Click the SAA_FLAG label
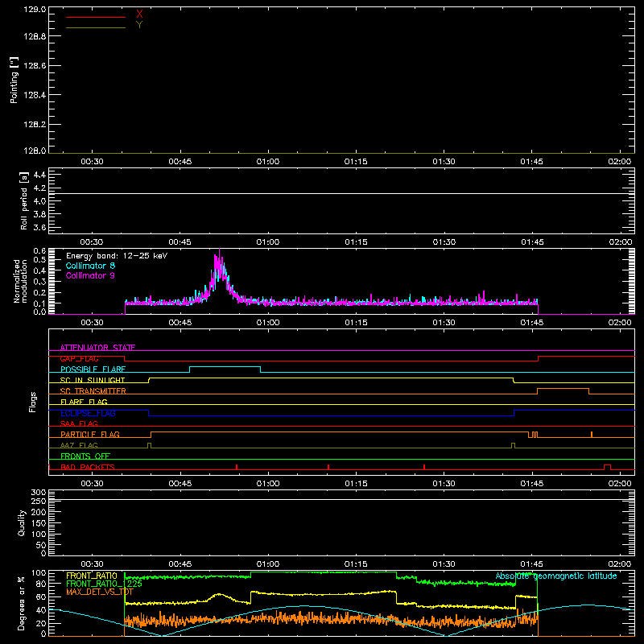The width and height of the screenshot is (644, 644). 79,423
